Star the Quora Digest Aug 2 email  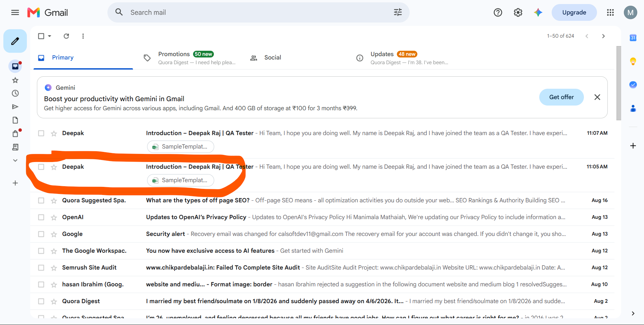coord(54,301)
